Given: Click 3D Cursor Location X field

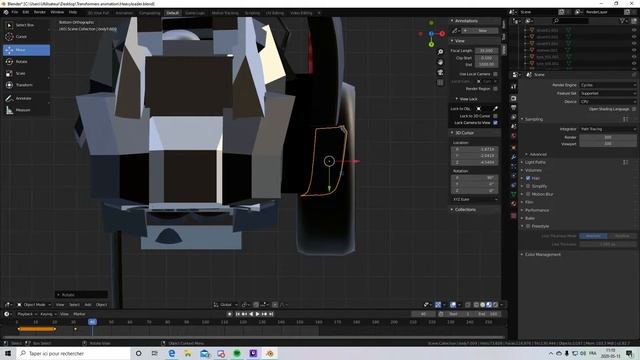Looking at the screenshot, I should 475,149.
